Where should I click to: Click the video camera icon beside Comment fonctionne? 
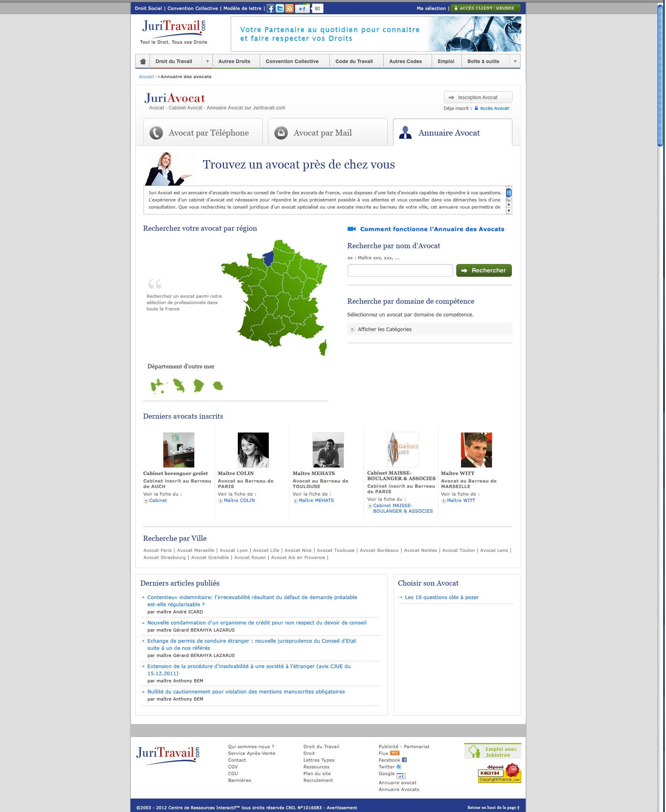point(351,229)
